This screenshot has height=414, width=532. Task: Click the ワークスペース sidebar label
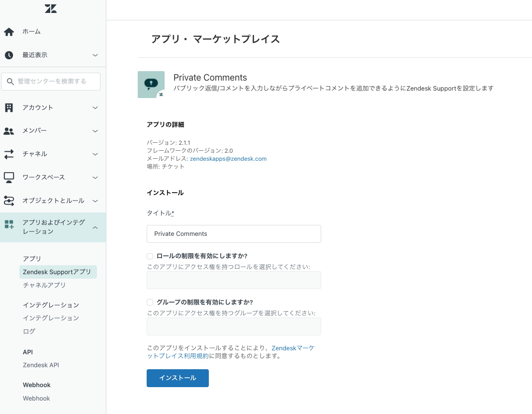[43, 177]
